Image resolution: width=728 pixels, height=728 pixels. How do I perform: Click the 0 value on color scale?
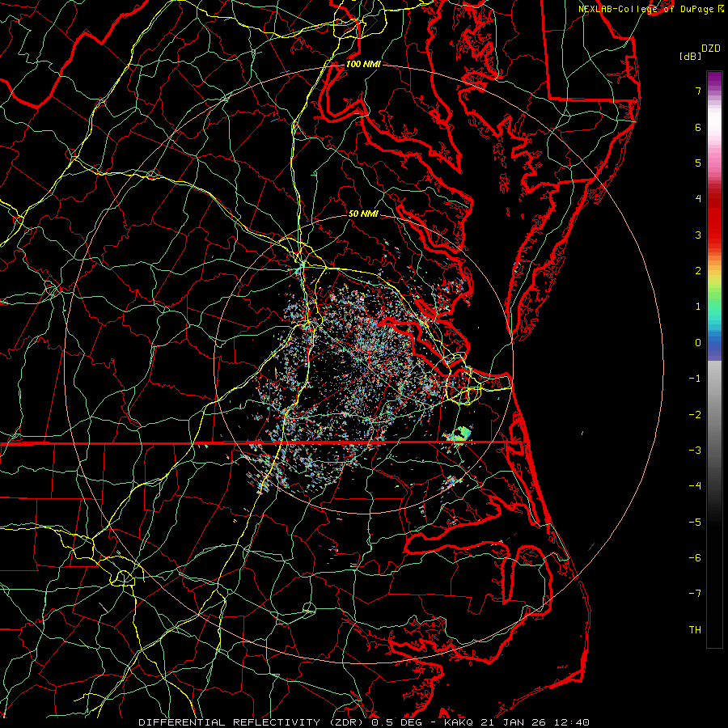click(698, 343)
